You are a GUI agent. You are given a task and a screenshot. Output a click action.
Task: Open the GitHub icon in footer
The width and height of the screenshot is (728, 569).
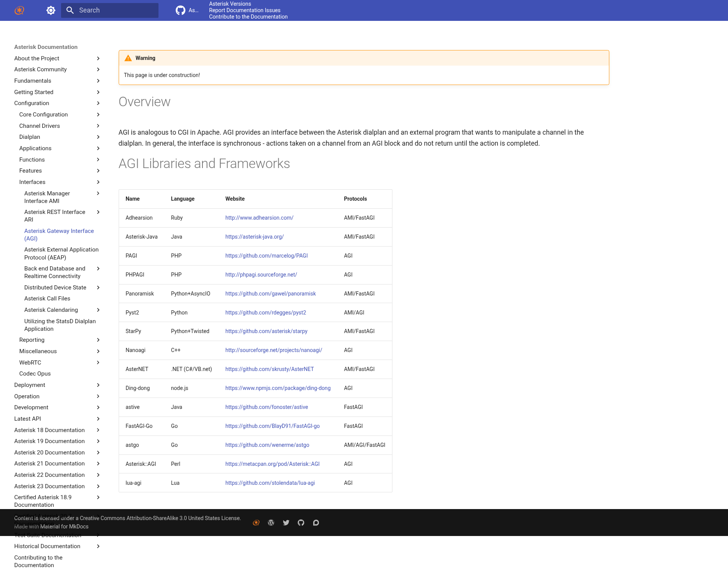[301, 523]
